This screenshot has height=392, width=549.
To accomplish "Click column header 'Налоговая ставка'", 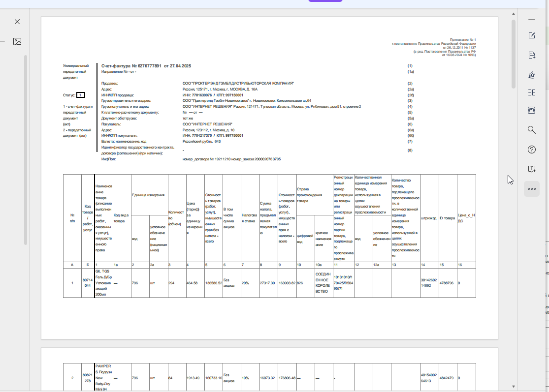I will pos(250,218).
